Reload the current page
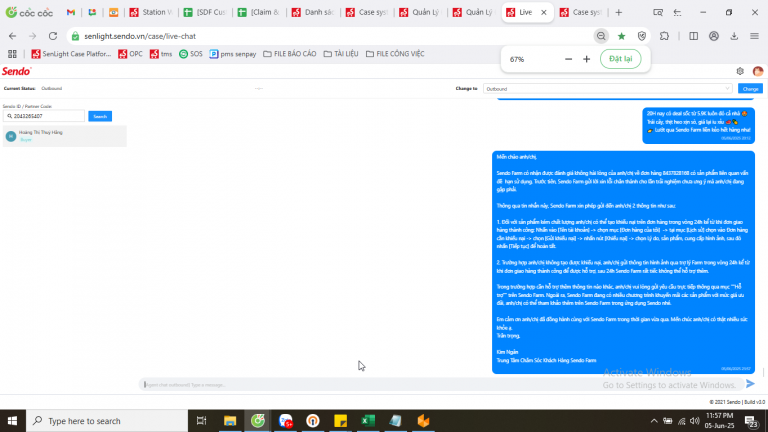The image size is (768, 432). pyautogui.click(x=53, y=36)
